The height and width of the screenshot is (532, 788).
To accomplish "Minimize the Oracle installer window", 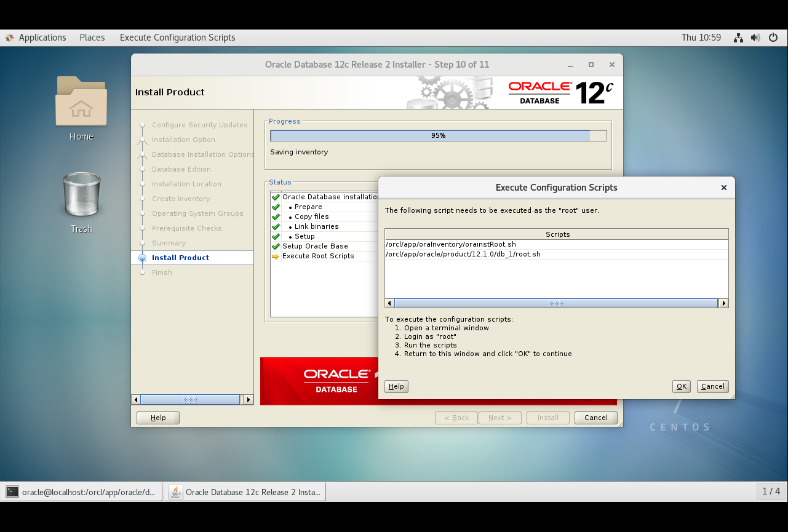I will (x=570, y=64).
